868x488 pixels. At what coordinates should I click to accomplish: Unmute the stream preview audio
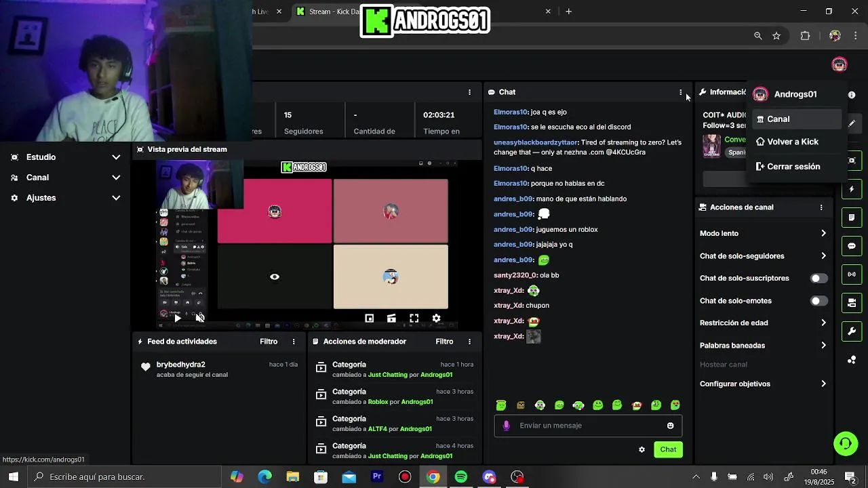tap(200, 318)
